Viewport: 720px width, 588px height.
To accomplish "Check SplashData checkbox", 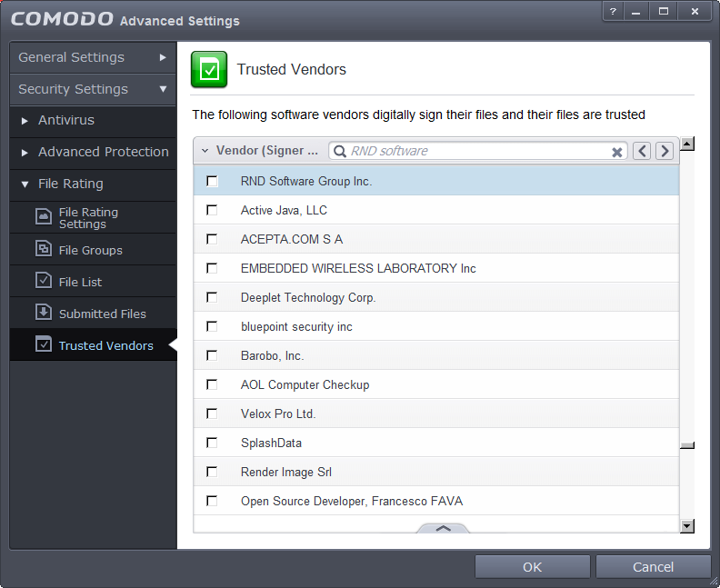I will 212,443.
